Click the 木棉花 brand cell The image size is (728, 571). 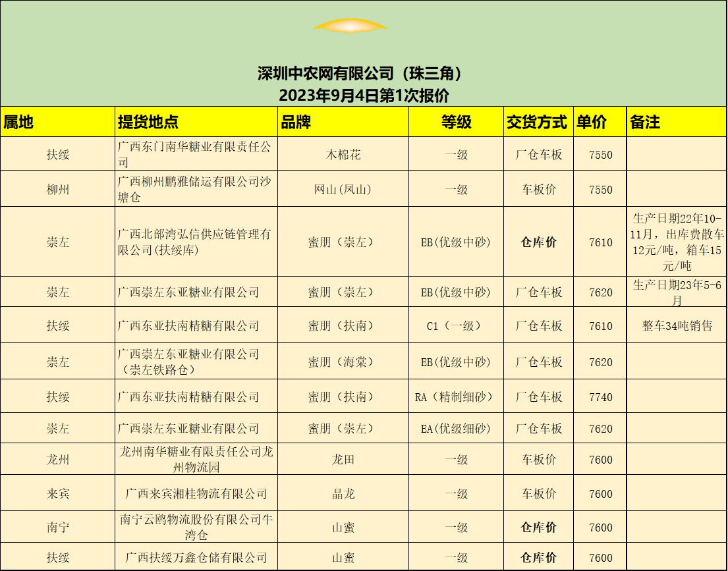click(343, 155)
